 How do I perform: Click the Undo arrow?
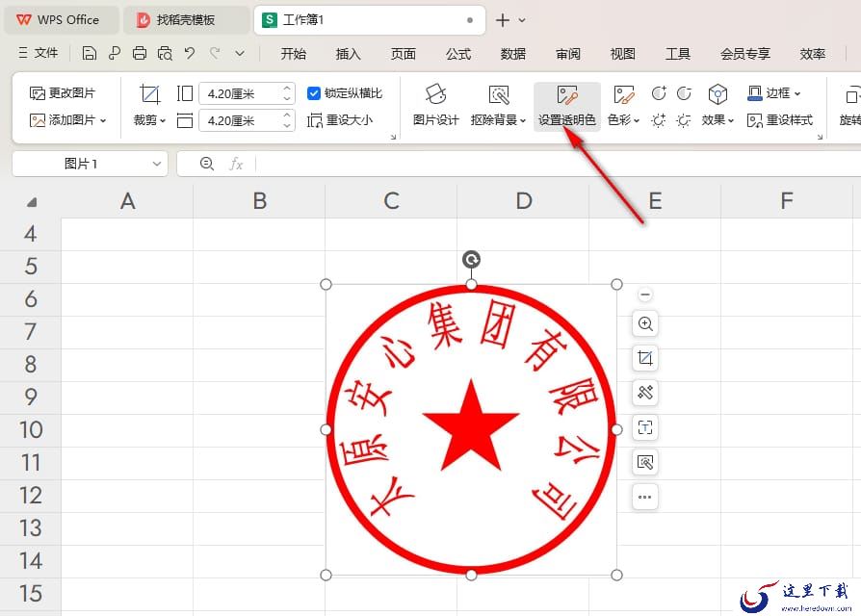point(190,53)
